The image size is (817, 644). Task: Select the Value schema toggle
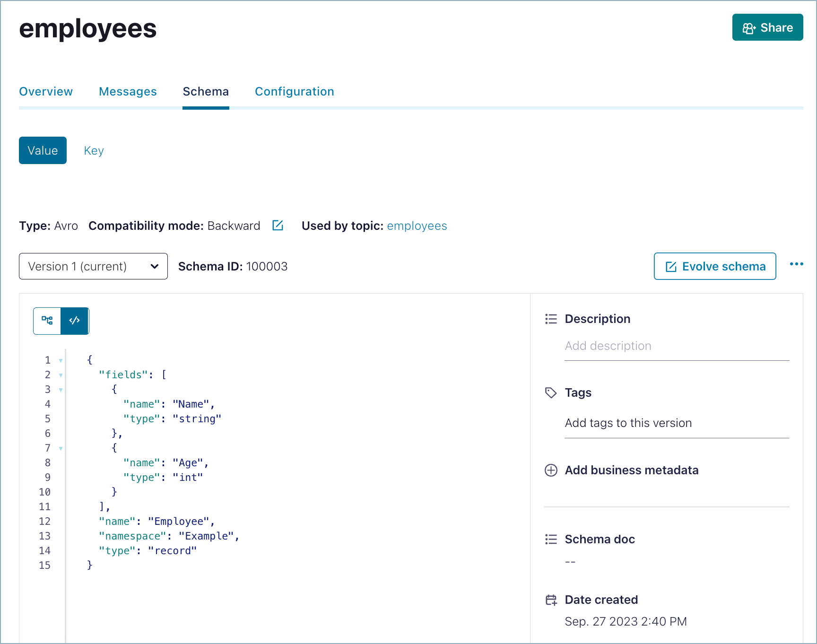[43, 150]
